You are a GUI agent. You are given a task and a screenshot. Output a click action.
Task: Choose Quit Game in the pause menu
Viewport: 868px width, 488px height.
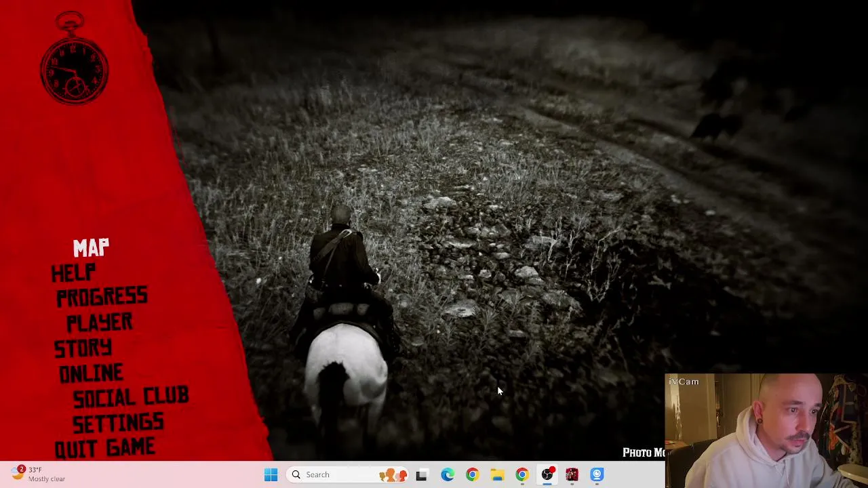pyautogui.click(x=105, y=448)
